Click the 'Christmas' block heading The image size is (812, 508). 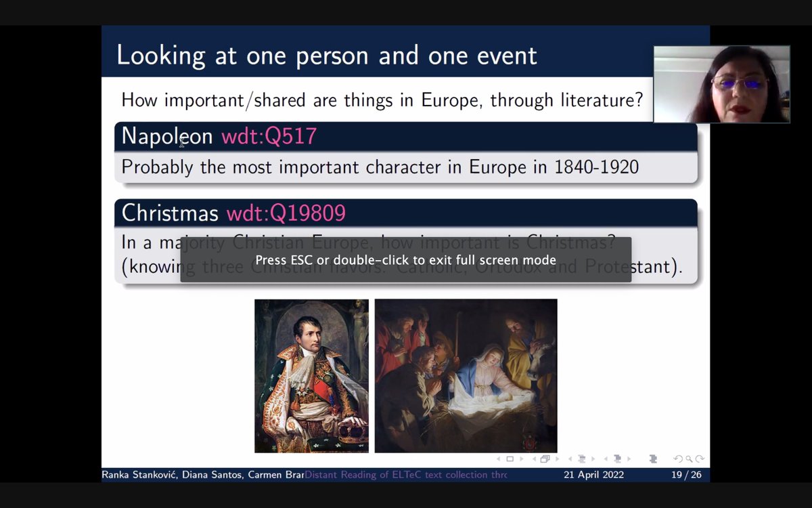click(x=170, y=213)
